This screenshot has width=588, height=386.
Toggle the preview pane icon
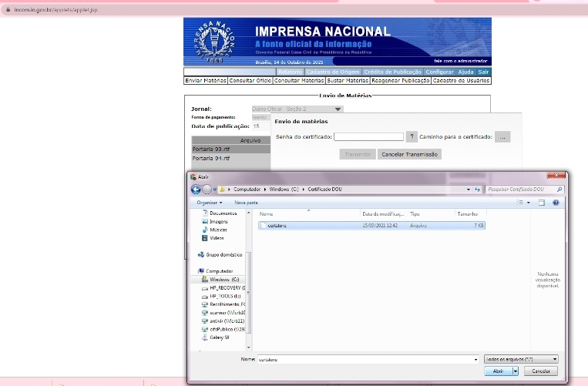(x=542, y=202)
